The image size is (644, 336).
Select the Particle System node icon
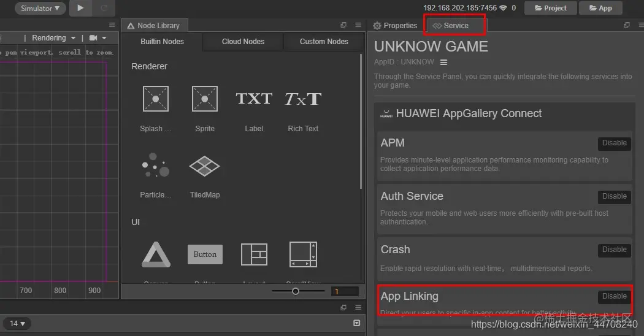coord(156,166)
